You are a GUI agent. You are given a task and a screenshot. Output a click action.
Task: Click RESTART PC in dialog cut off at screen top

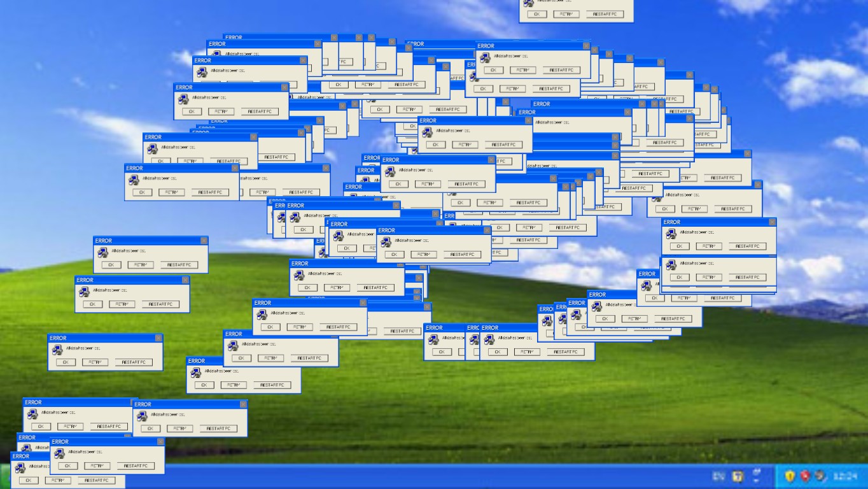pos(605,14)
